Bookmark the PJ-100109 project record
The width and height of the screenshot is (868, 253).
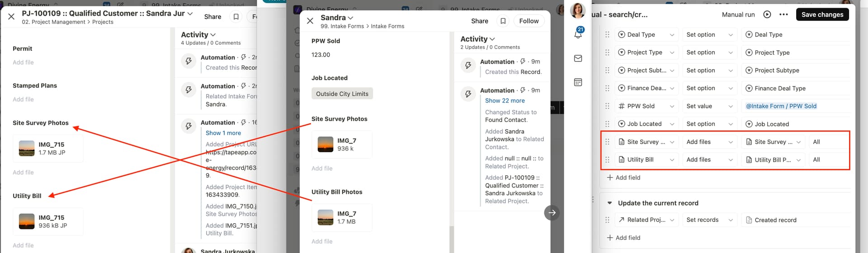pos(236,17)
